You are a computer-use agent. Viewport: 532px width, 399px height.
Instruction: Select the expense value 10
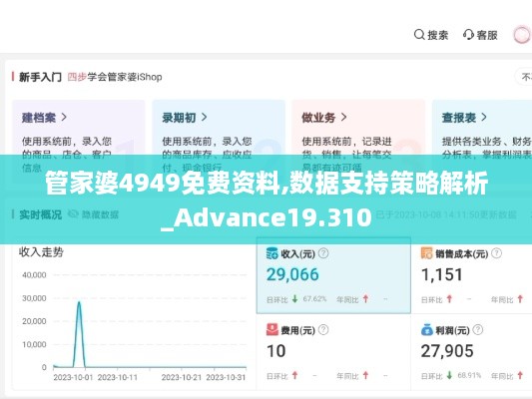275,351
